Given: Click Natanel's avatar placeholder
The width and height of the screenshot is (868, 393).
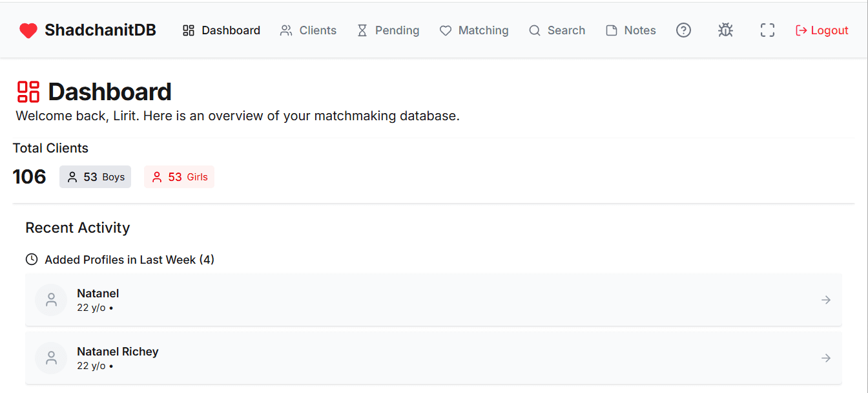Looking at the screenshot, I should [51, 299].
